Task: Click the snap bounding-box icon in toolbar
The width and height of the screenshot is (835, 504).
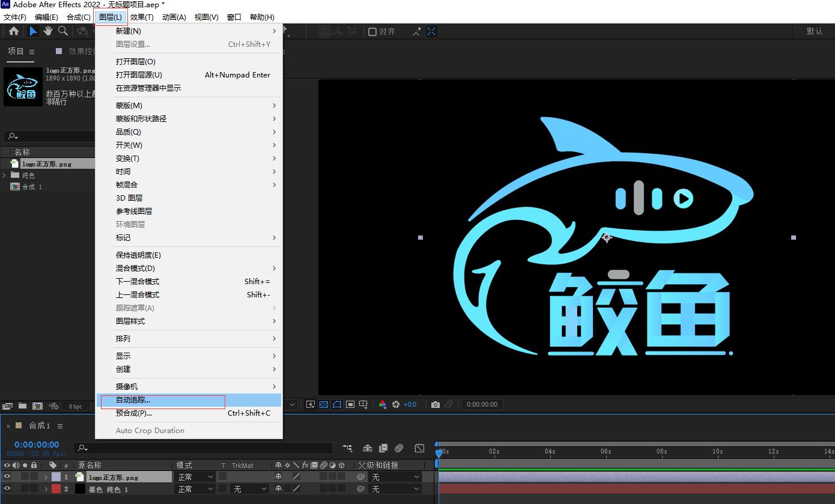Action: (431, 31)
